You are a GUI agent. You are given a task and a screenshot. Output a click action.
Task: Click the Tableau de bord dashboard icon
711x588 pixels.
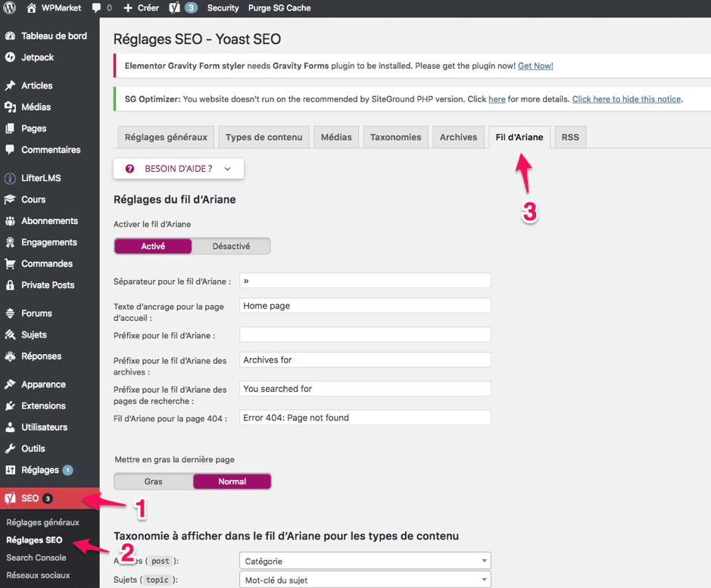click(x=10, y=36)
